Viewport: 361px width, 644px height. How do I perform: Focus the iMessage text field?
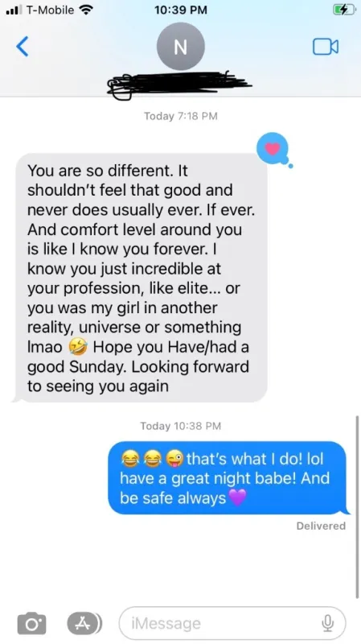[x=232, y=623]
